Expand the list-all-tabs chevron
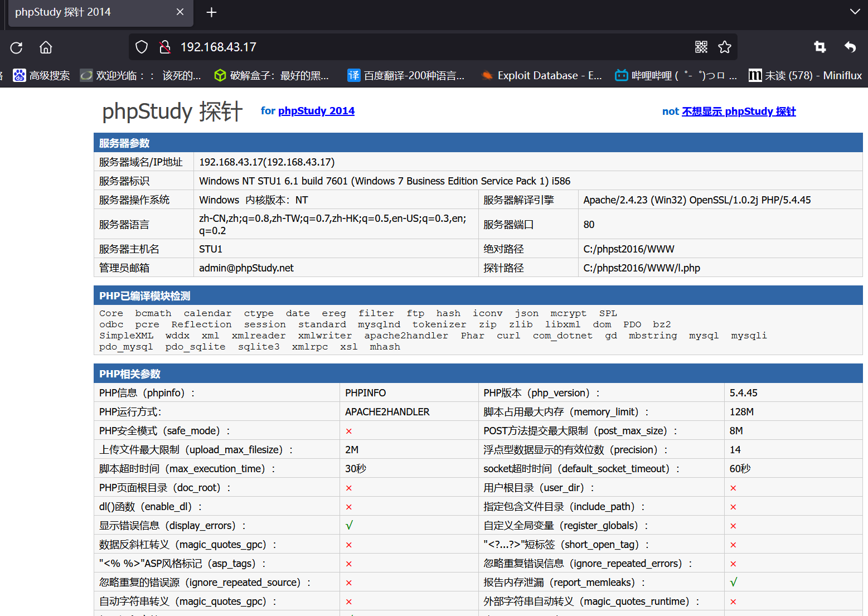This screenshot has height=616, width=868. click(855, 12)
